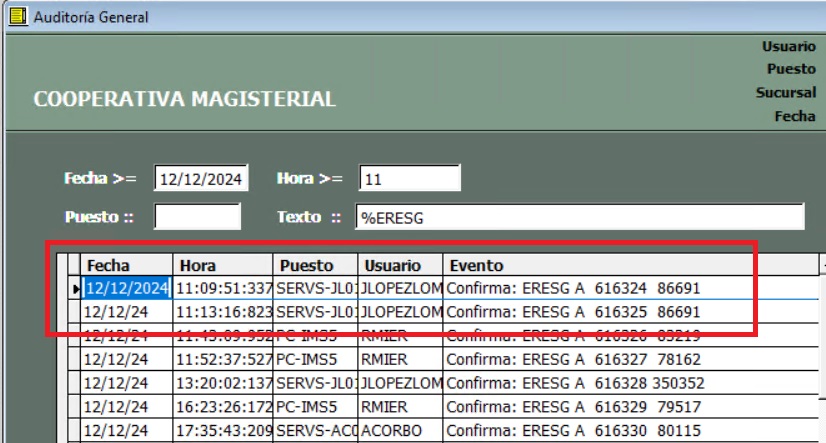Click the Auditoría General window icon

[17, 17]
